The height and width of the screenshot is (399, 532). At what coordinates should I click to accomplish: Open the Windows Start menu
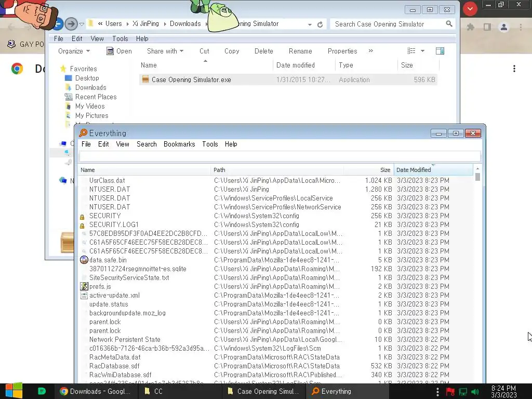[x=14, y=391]
